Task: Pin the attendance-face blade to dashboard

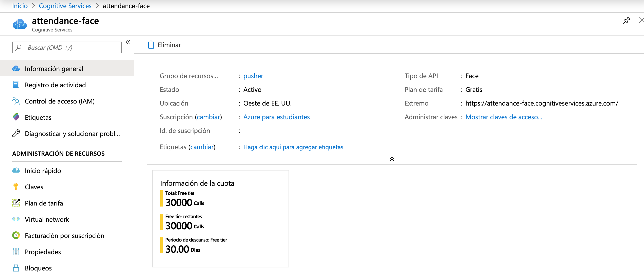Action: click(627, 21)
